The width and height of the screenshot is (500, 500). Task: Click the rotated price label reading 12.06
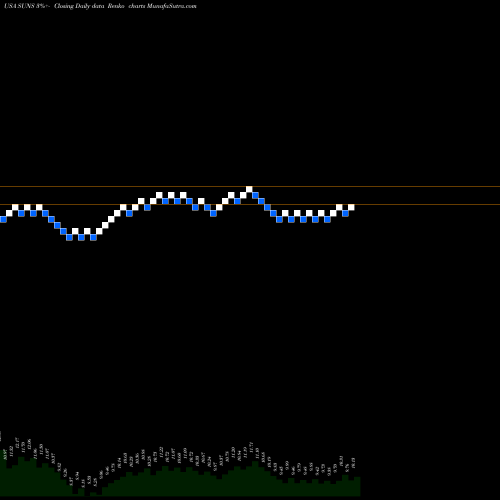pos(29,445)
